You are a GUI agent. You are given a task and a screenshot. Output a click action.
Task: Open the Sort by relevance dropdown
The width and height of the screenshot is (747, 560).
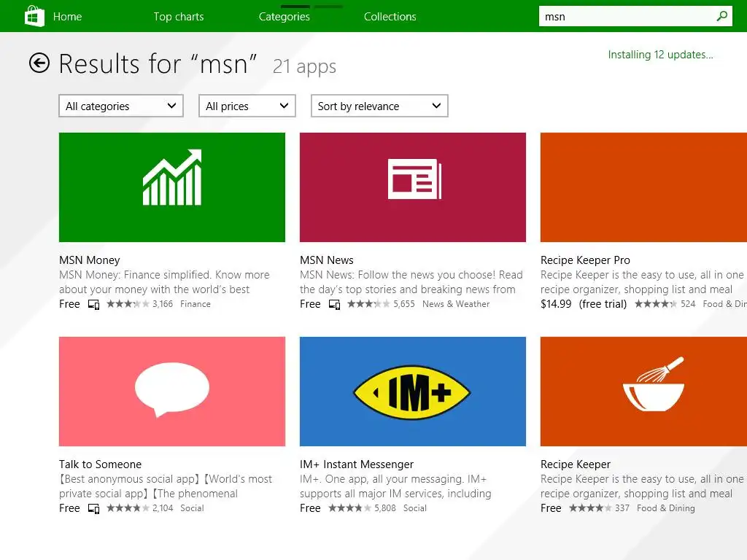coord(379,106)
